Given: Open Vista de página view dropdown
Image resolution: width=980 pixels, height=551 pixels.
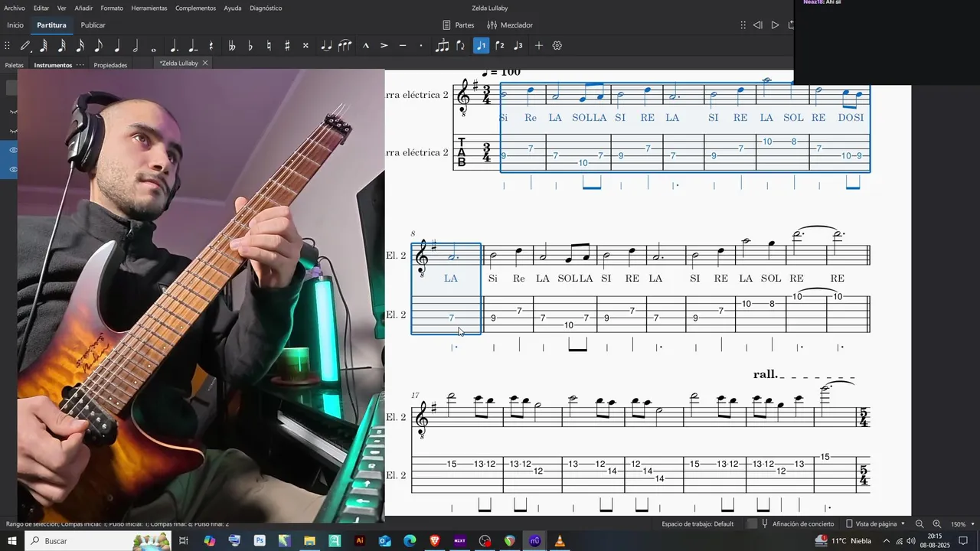Looking at the screenshot, I should click(875, 524).
